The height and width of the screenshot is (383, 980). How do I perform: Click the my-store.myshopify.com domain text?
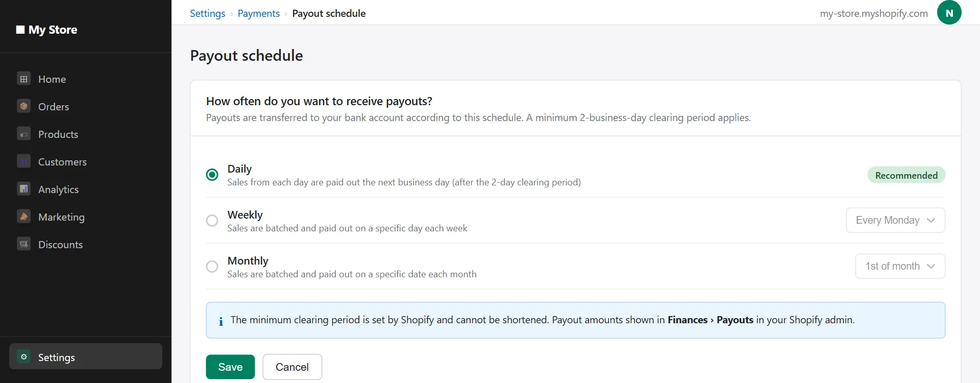[x=874, y=13]
